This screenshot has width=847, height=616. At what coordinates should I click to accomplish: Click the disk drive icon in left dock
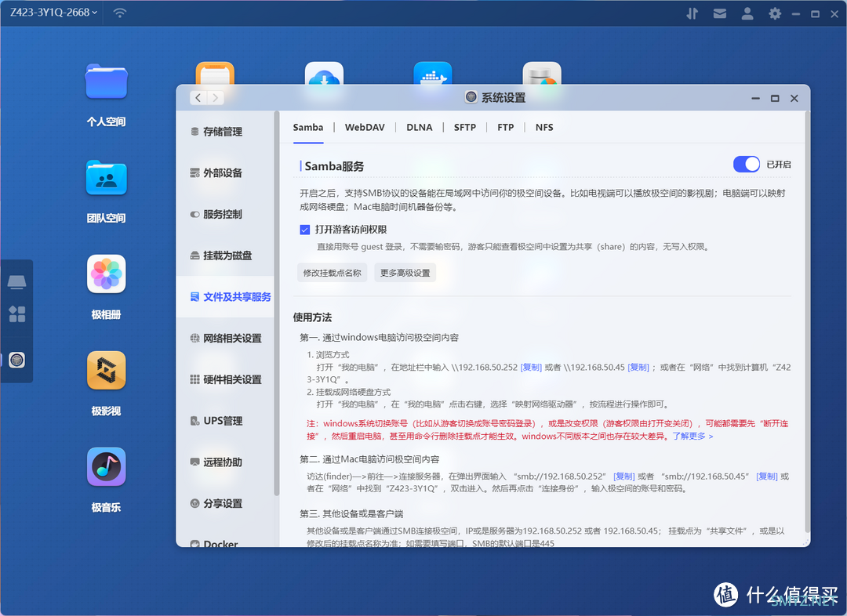click(16, 282)
